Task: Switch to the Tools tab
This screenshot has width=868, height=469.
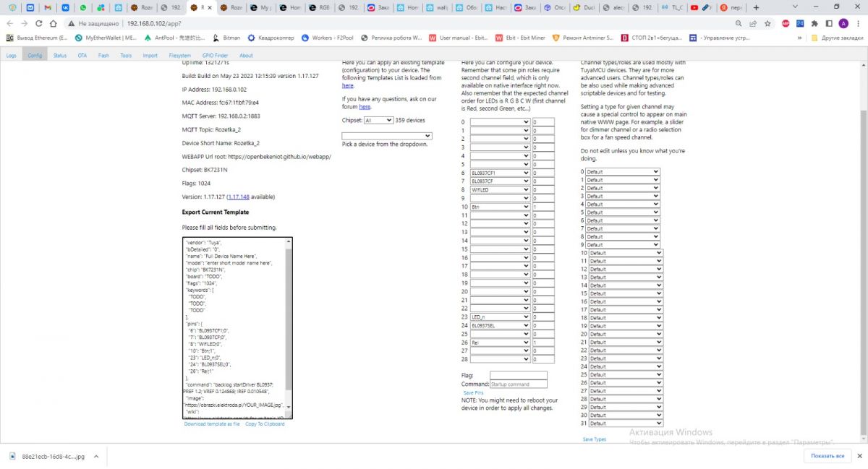Action: pyautogui.click(x=126, y=55)
